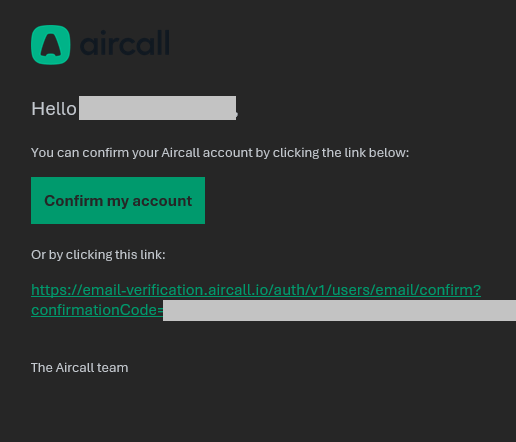Click the gray redacted recipient name box
This screenshot has width=516, height=442.
point(157,108)
